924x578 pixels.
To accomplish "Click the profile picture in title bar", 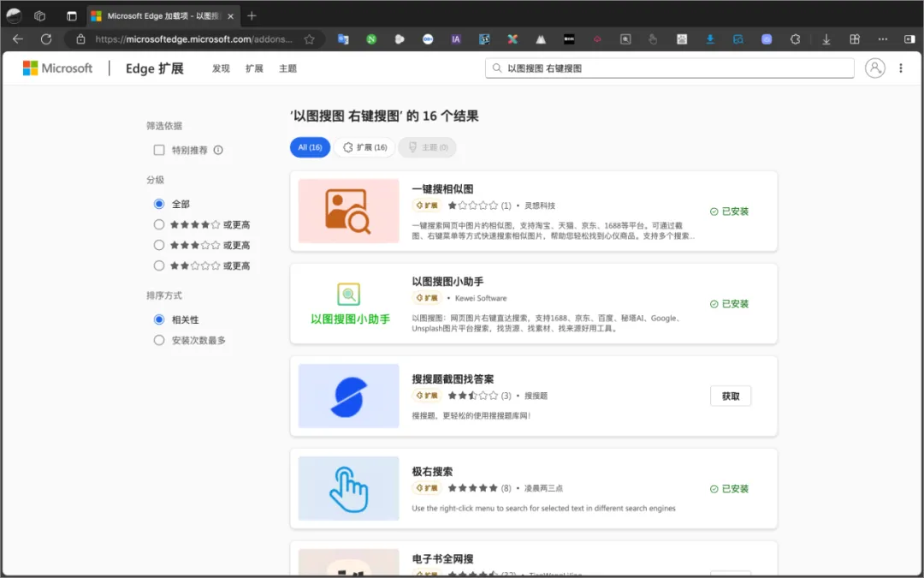I will 14,16.
